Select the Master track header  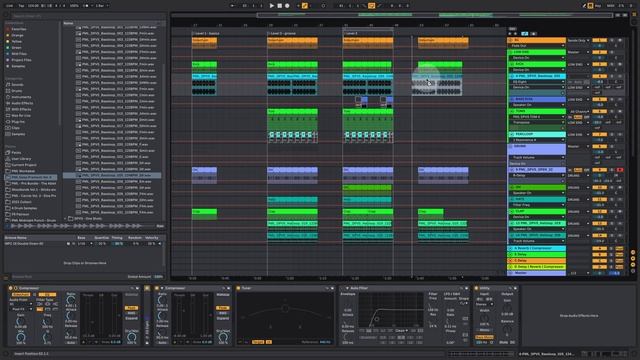(537, 273)
